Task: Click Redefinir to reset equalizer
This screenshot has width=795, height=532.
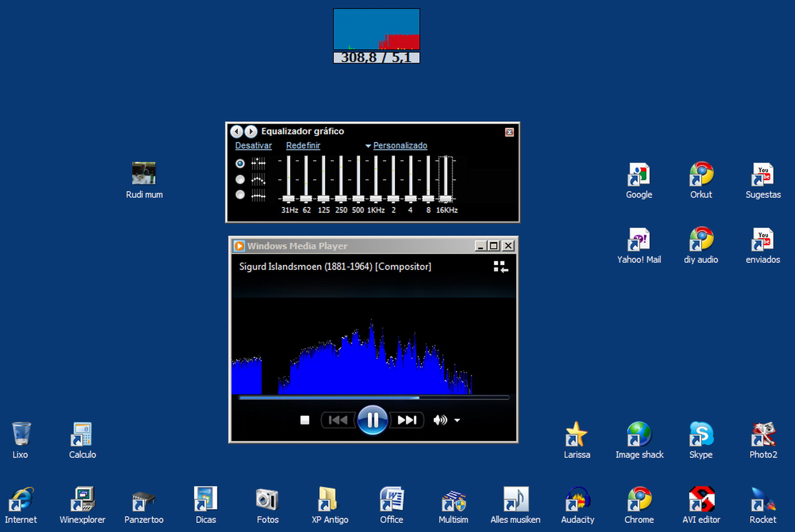Action: [x=303, y=146]
